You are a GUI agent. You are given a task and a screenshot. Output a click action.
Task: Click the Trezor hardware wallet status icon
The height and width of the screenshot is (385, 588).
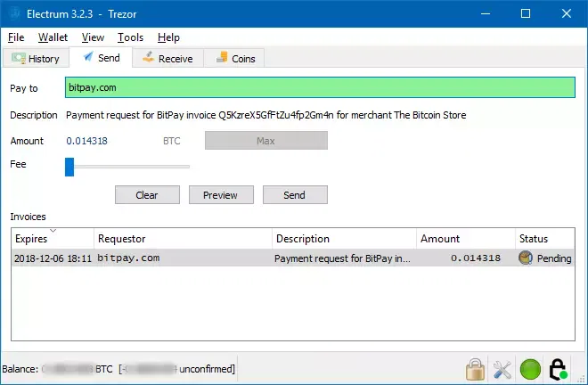558,369
